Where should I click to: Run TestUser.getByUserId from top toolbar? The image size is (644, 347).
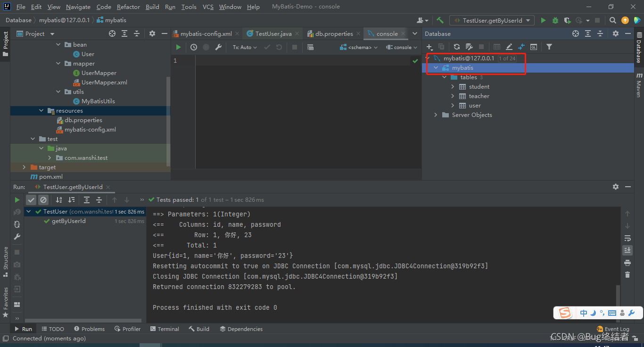pyautogui.click(x=543, y=20)
